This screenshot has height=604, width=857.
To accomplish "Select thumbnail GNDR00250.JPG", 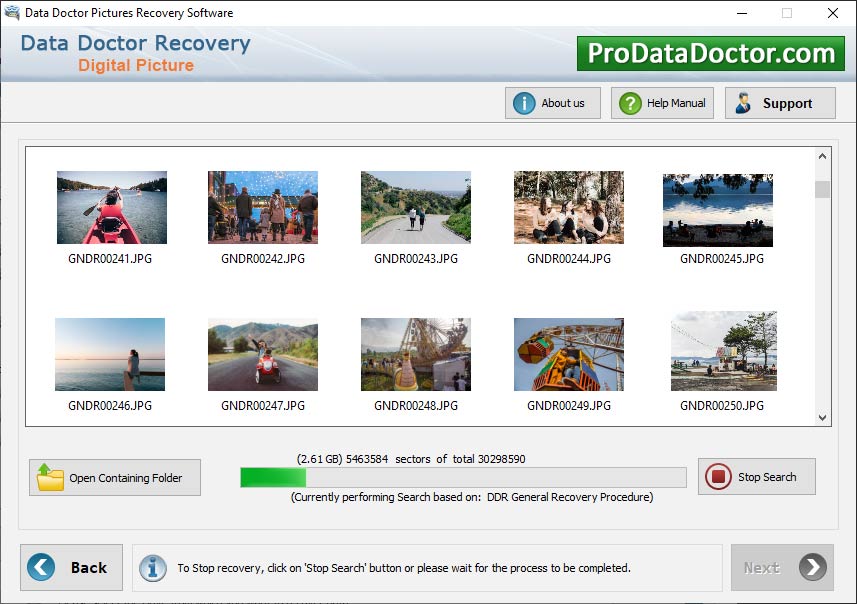I will (x=722, y=353).
